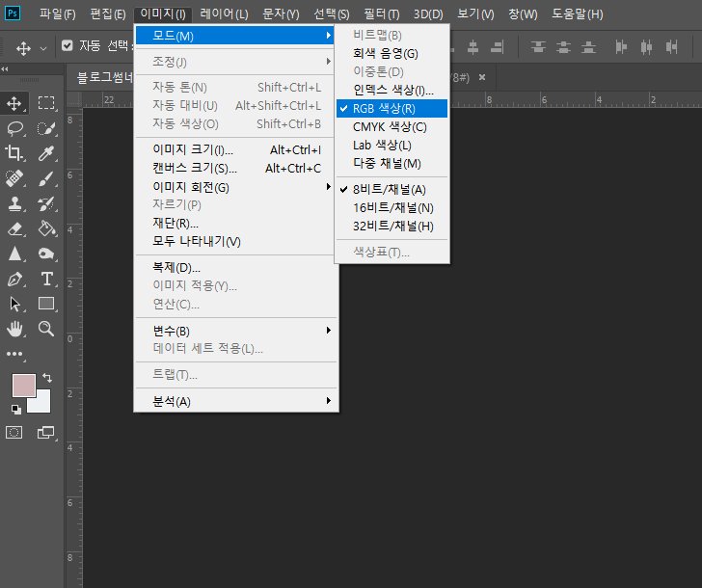Close the open document tab
The image size is (702, 588).
coord(482,76)
